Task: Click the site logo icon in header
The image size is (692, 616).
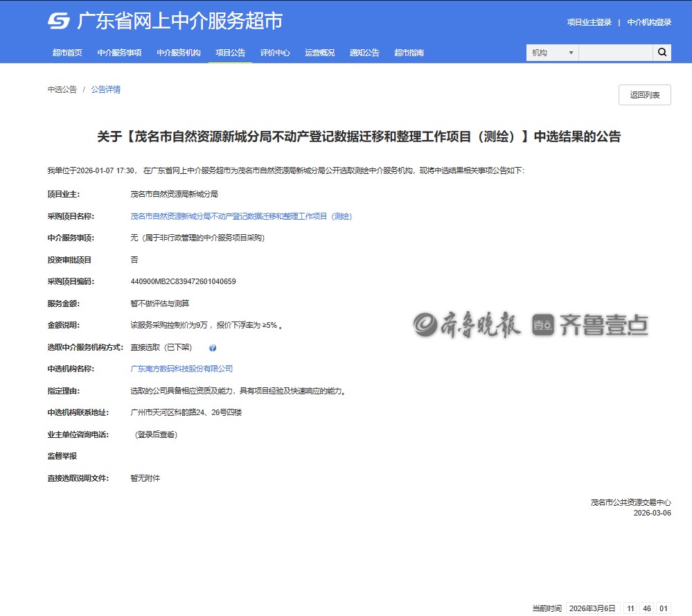Action: (59, 21)
